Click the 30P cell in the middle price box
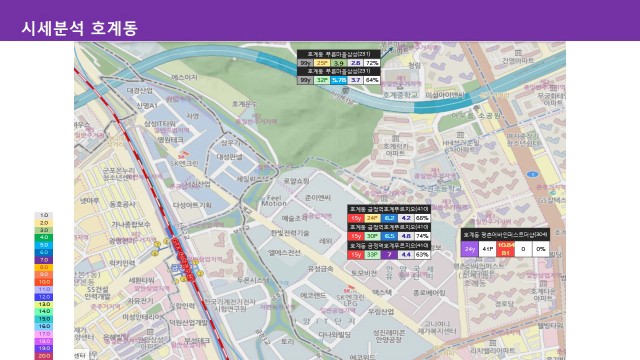Screen dimensions: 640x360 coord(372,236)
